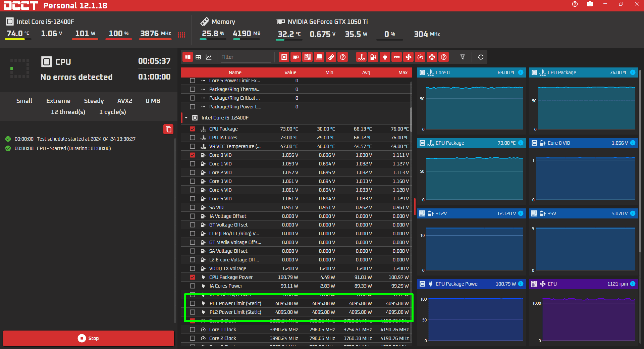Toggle the voltage sensors filter icon
The image size is (644, 349).
(373, 57)
